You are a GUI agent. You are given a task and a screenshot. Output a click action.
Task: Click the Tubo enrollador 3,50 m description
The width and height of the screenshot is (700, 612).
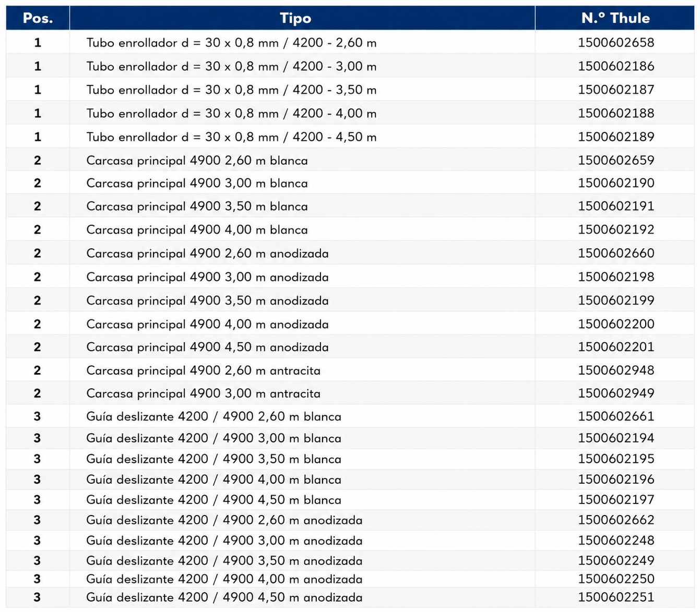[x=231, y=90]
